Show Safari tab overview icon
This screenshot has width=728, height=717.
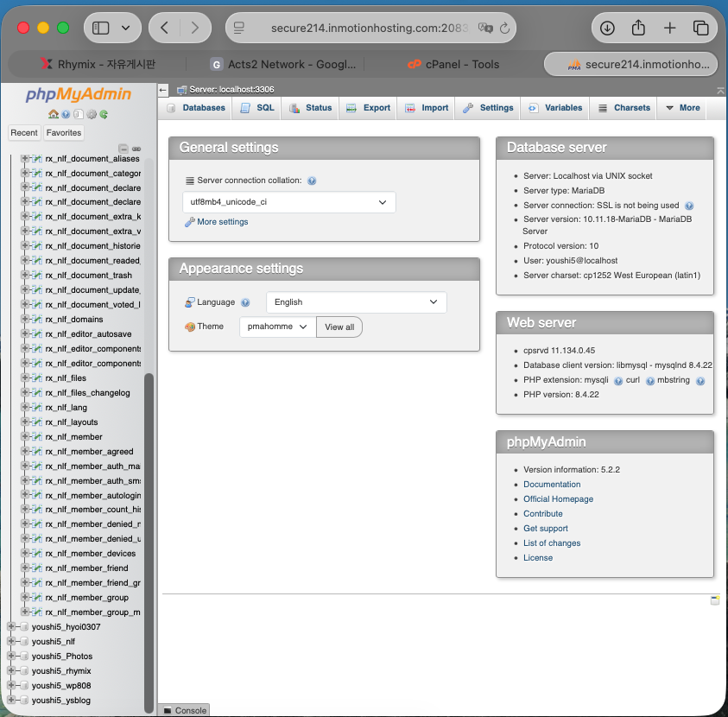click(x=700, y=28)
